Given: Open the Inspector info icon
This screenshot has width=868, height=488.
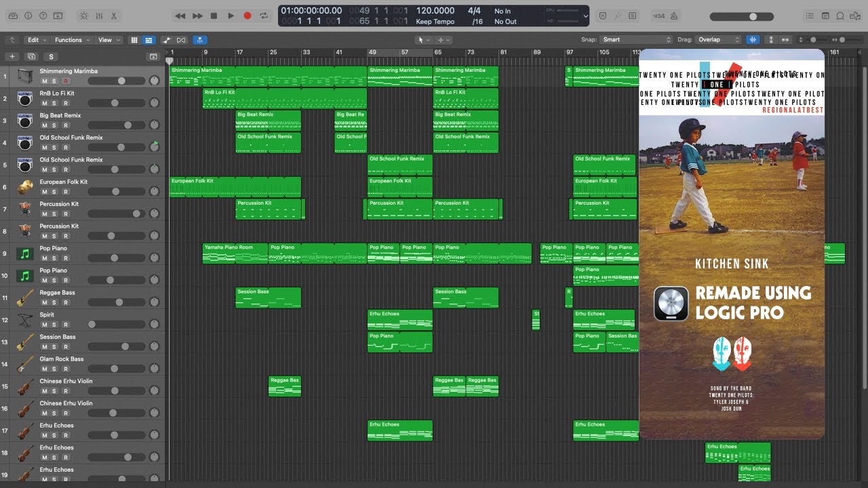Looking at the screenshot, I should 27,16.
